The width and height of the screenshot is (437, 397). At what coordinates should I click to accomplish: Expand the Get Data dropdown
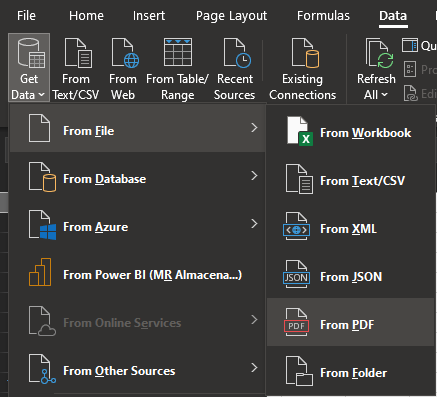click(29, 67)
